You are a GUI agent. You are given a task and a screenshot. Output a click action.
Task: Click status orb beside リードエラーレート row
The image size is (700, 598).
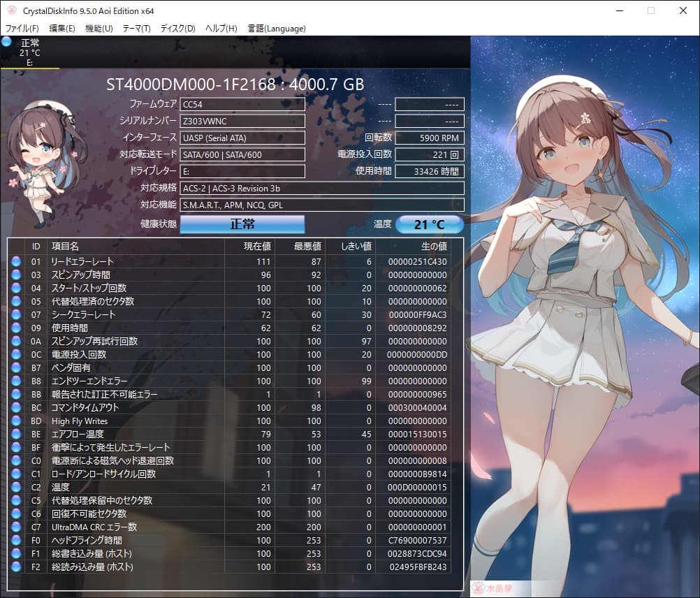click(x=16, y=261)
